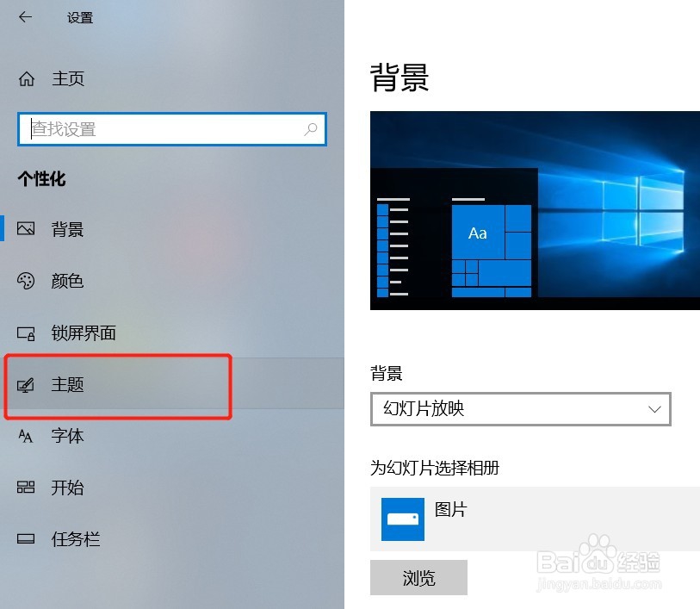
Task: Click the search magnifier icon
Action: [310, 129]
